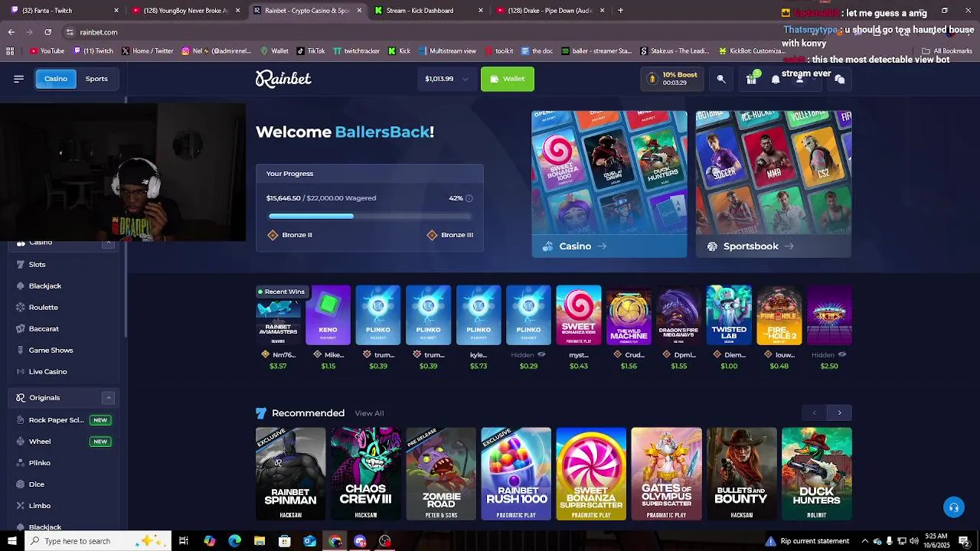Open the 10% Boost timer
The height and width of the screenshot is (551, 980).
pos(672,79)
